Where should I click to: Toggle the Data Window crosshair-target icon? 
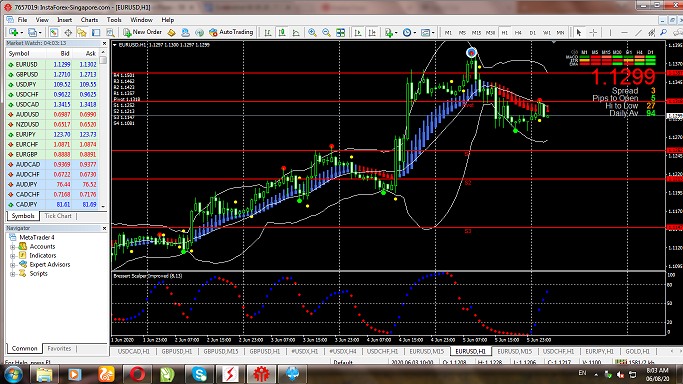click(x=68, y=32)
